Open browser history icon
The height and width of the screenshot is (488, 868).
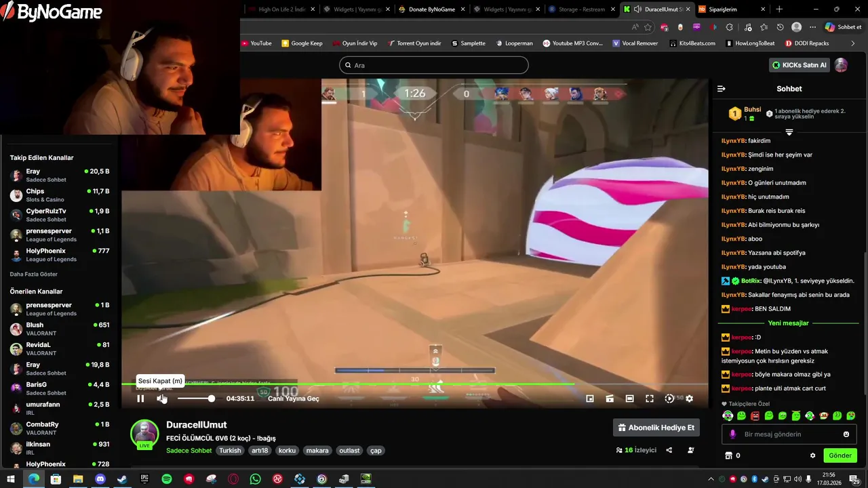pyautogui.click(x=781, y=27)
